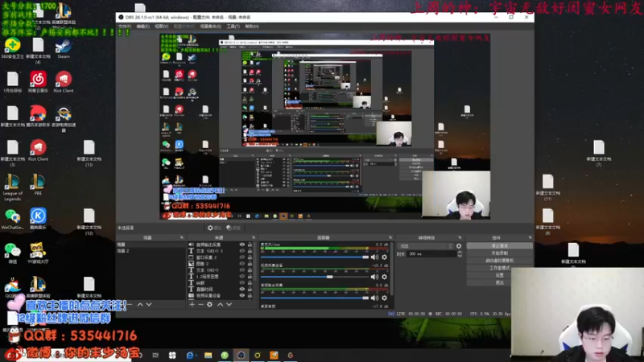Adjust the 音频输出采集 volume slider
The width and height of the screenshot is (644, 362).
[315, 298]
